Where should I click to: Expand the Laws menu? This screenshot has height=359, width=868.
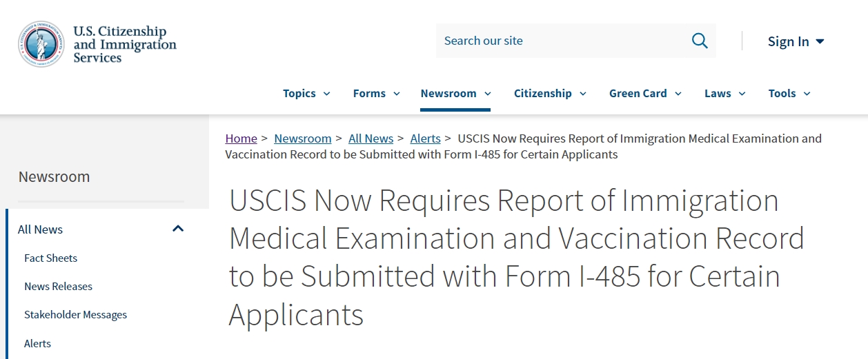click(x=724, y=94)
